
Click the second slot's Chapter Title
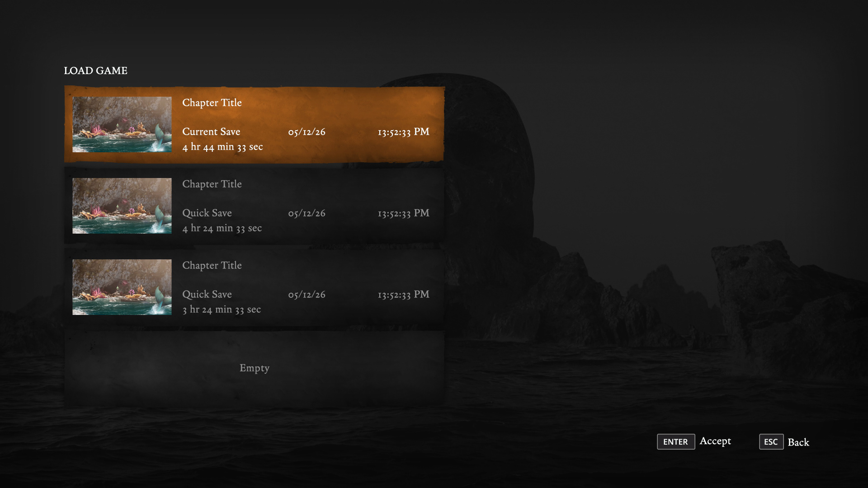point(212,184)
